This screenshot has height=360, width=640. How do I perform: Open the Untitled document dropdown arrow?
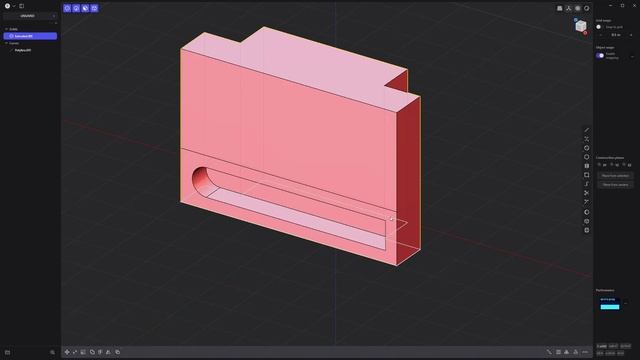[53, 16]
